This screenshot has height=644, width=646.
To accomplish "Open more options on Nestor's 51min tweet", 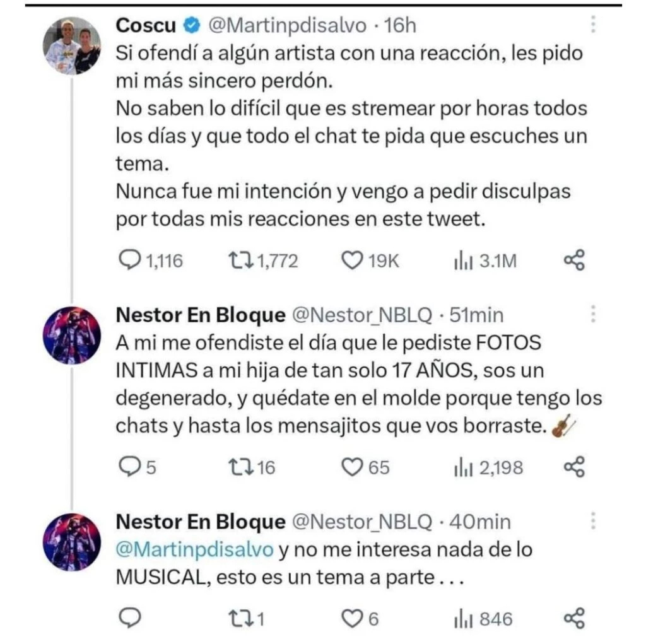I will pyautogui.click(x=593, y=314).
